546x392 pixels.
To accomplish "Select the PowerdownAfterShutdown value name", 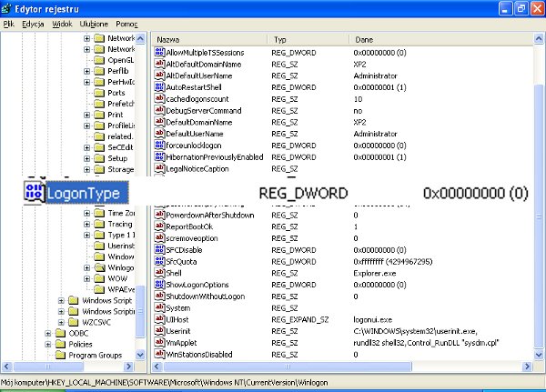I will (x=210, y=216).
